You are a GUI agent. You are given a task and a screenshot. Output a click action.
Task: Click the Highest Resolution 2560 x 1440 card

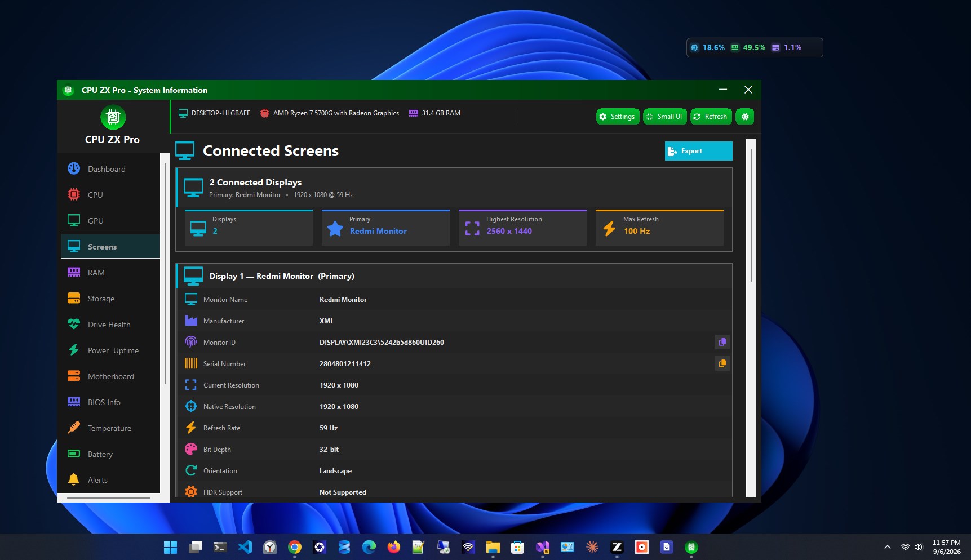click(522, 228)
